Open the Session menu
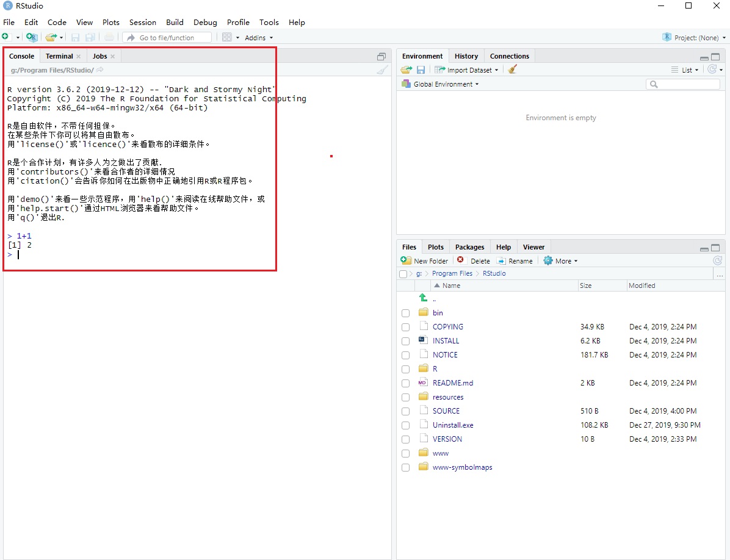Screen dimensions: 730x560 [x=143, y=23]
